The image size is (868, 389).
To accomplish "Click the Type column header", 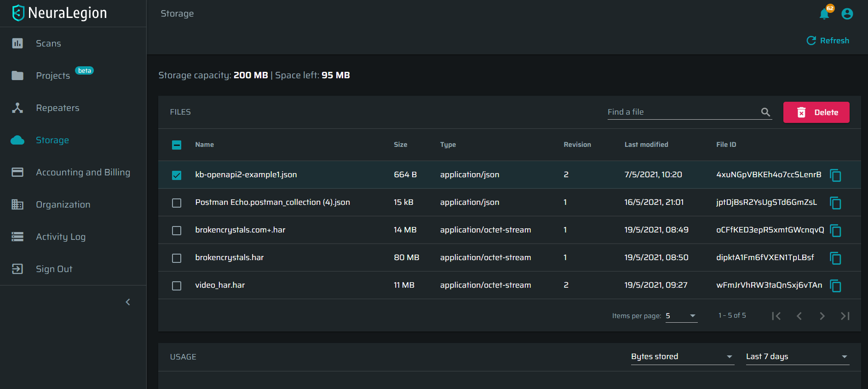I will (448, 145).
